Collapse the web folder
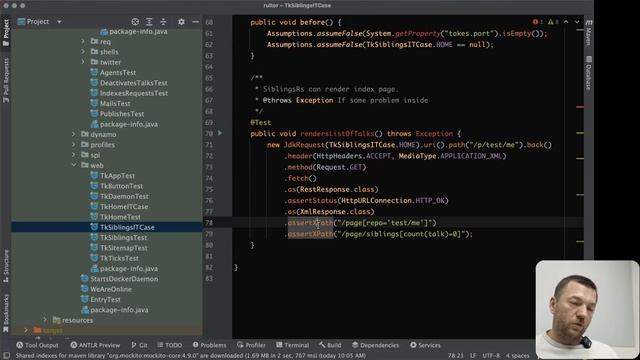This screenshot has height=360, width=640. tap(74, 165)
